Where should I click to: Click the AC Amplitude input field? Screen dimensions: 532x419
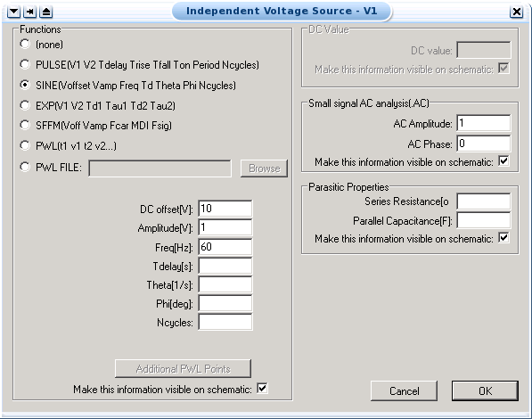484,123
